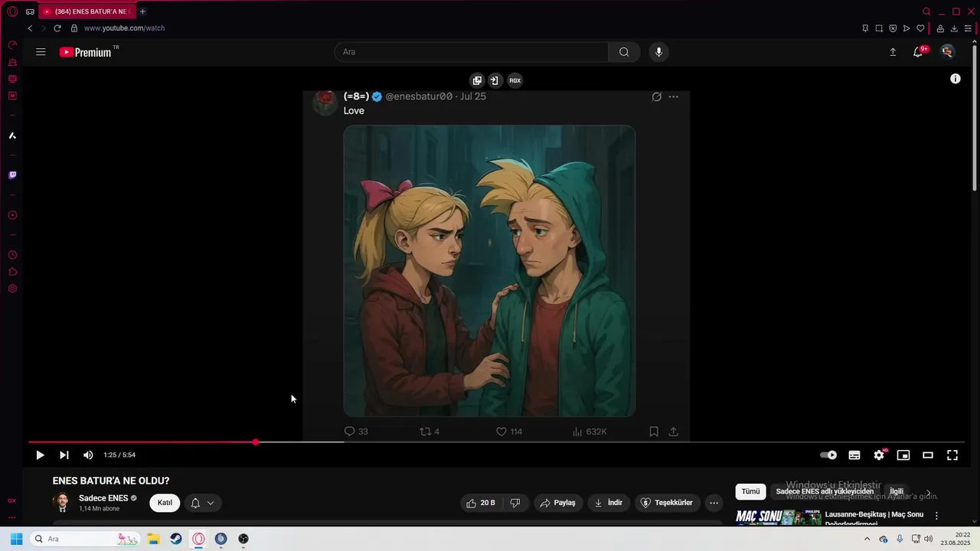980x551 pixels.
Task: Open Steam from Windows taskbar
Action: click(x=176, y=539)
